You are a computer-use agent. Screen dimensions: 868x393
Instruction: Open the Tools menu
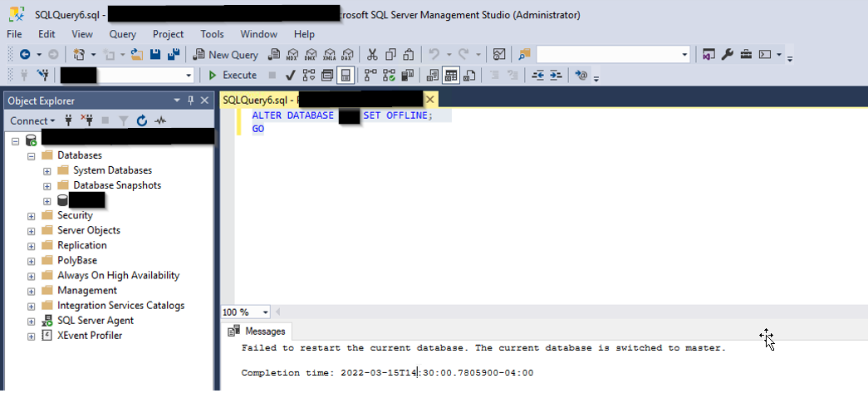click(x=212, y=34)
